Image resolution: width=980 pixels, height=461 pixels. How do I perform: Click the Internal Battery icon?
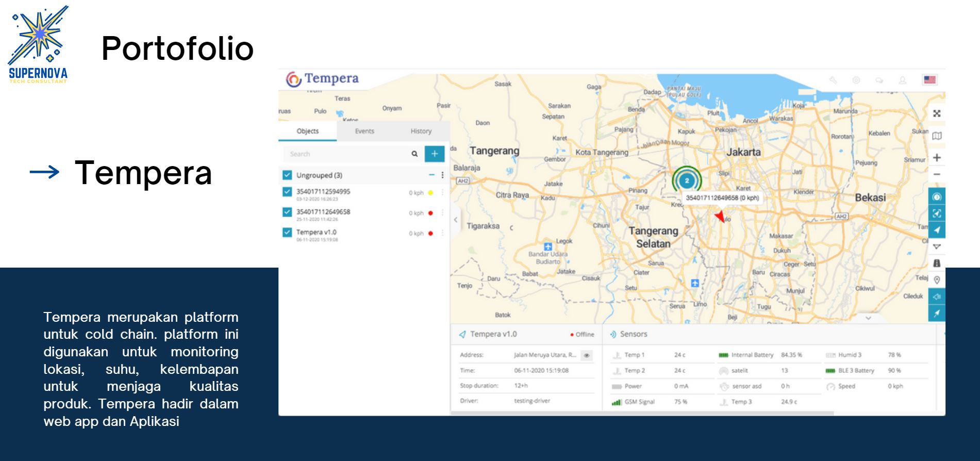tap(724, 355)
